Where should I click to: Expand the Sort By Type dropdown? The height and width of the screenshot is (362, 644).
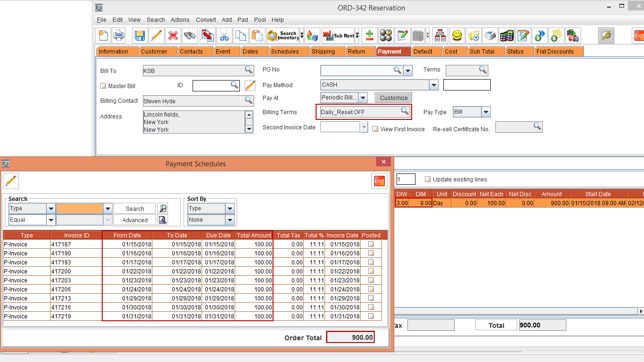(230, 208)
